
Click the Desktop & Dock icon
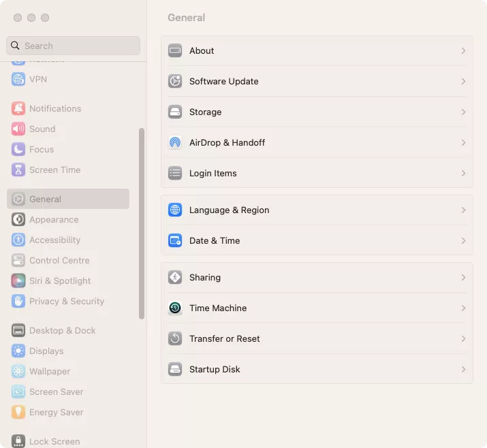click(x=18, y=330)
